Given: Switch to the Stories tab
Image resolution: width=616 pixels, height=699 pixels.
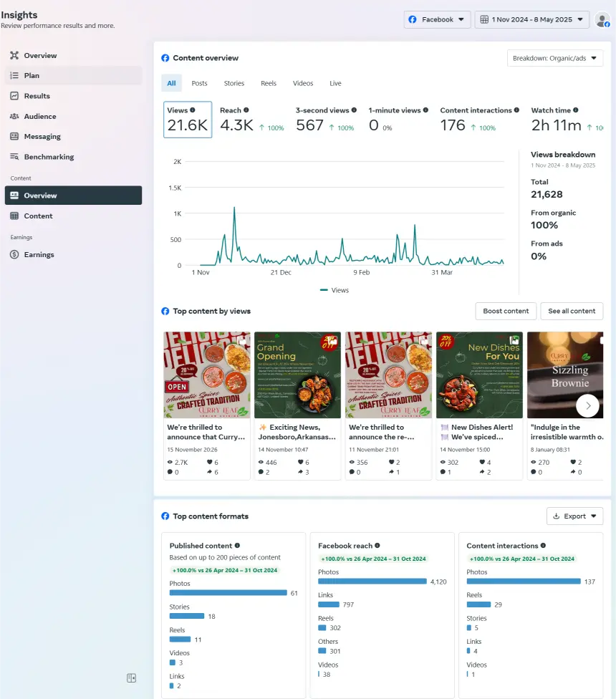Looking at the screenshot, I should (234, 83).
